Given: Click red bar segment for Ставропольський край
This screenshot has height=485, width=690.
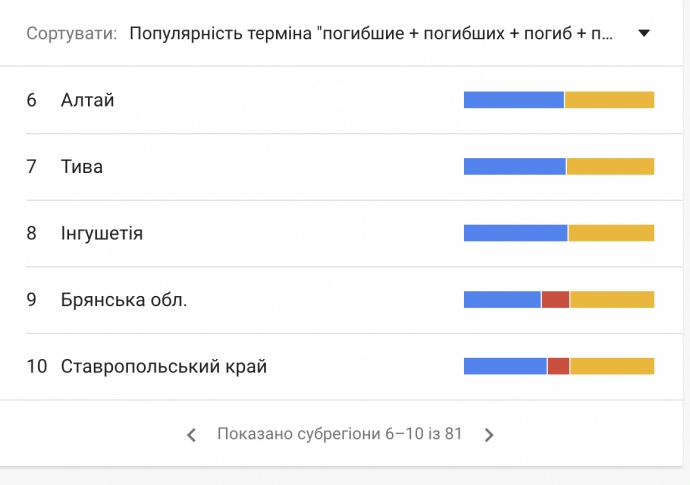Looking at the screenshot, I should coord(558,367).
